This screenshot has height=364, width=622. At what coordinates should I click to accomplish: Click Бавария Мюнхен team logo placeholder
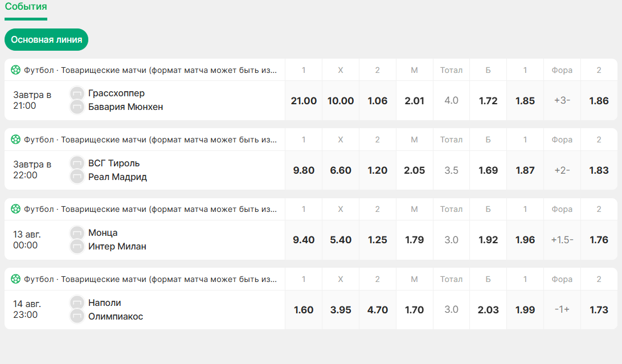click(77, 107)
